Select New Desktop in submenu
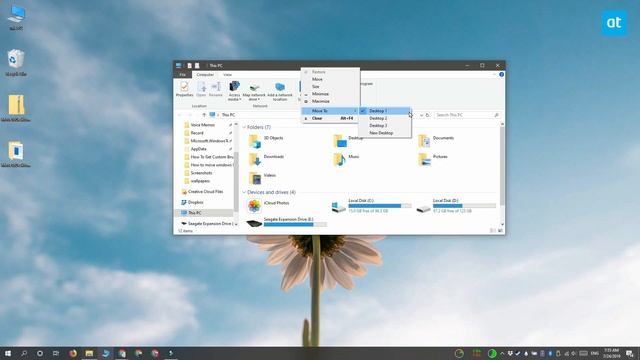This screenshot has height=360, width=640. click(384, 133)
